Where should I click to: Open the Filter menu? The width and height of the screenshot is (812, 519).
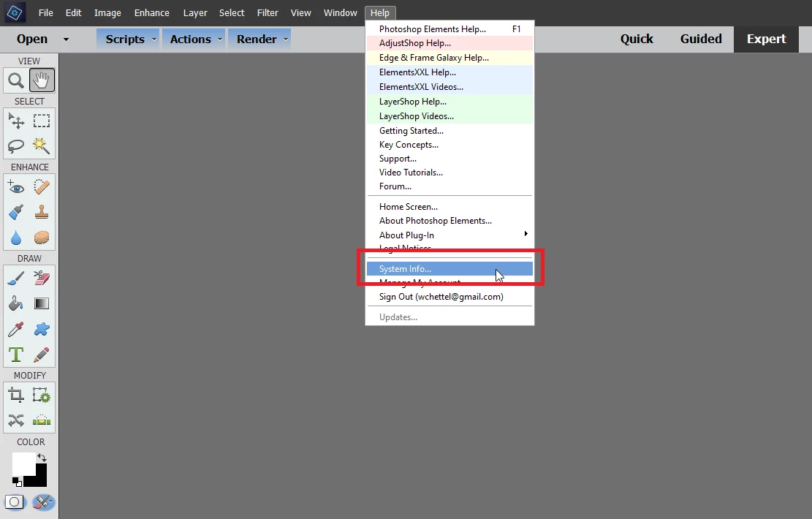point(267,12)
